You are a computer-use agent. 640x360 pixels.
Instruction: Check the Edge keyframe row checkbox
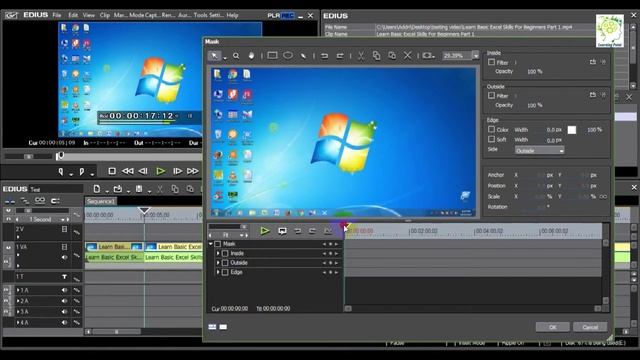225,272
